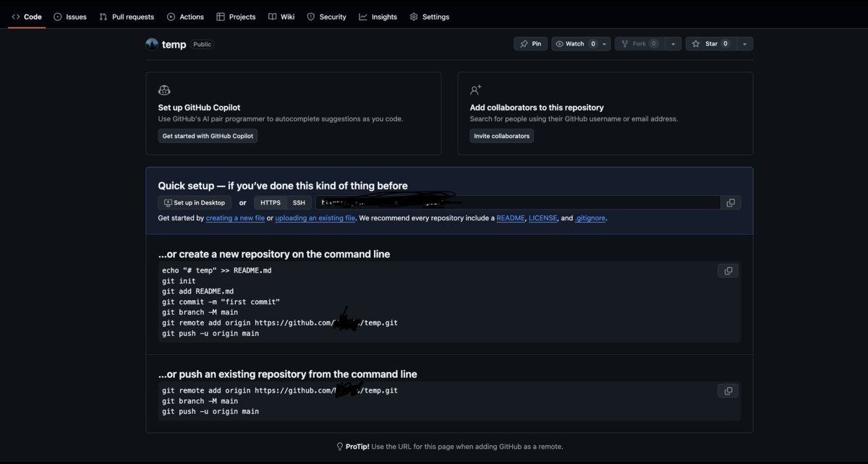
Task: Open the Security tab
Action: (x=326, y=17)
